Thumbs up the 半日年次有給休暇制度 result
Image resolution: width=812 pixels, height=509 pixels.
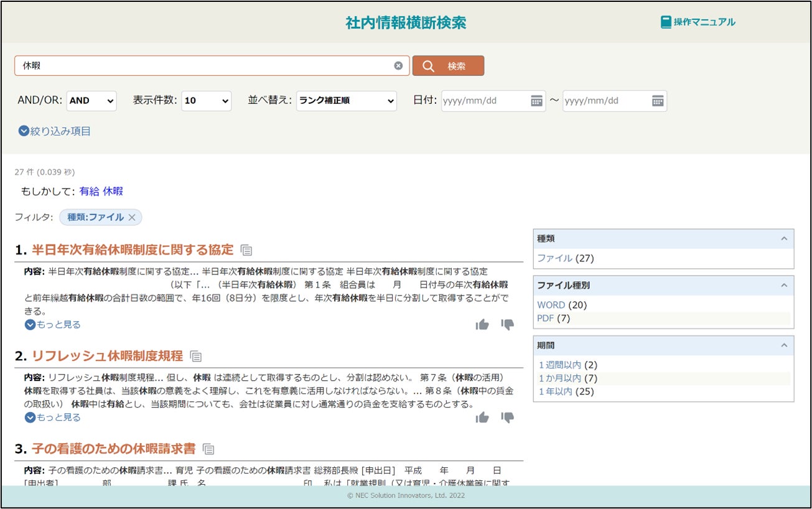[482, 324]
